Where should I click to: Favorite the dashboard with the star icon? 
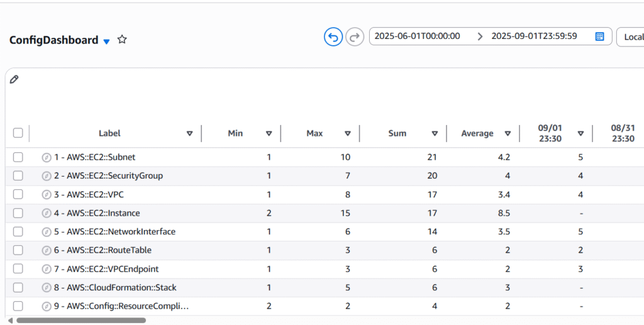click(122, 40)
